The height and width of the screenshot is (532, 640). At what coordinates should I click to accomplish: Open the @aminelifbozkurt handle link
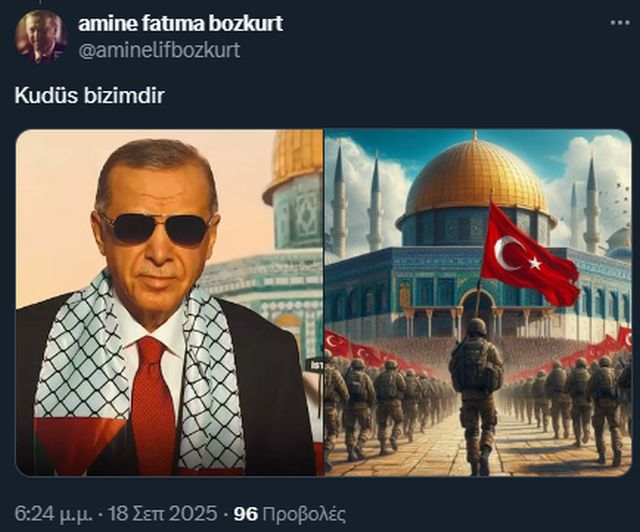click(x=159, y=50)
